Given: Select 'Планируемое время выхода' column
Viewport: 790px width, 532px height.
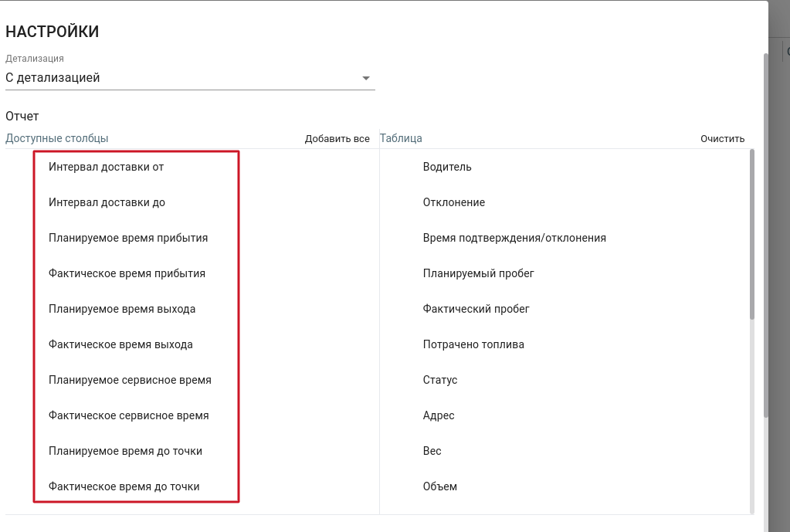Looking at the screenshot, I should click(x=122, y=309).
